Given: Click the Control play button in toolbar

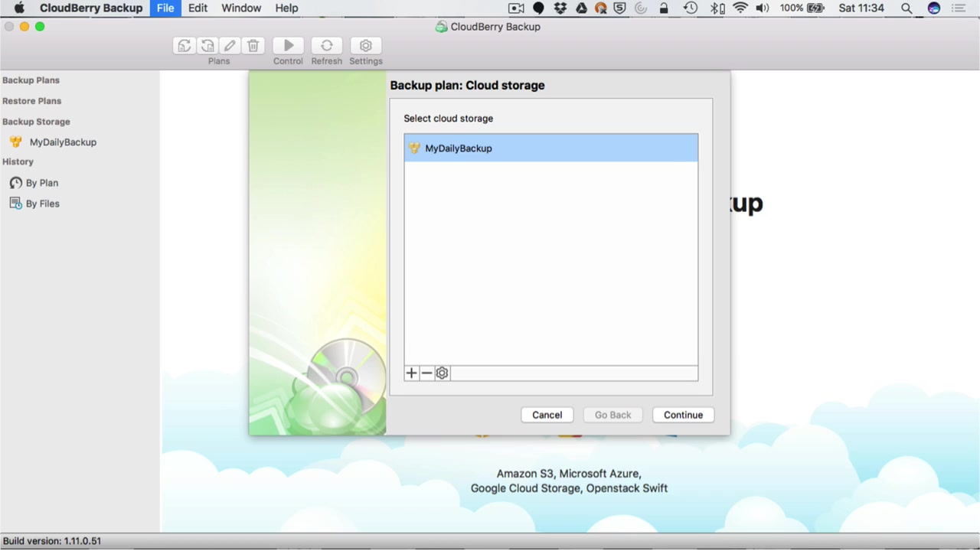Looking at the screenshot, I should point(289,46).
